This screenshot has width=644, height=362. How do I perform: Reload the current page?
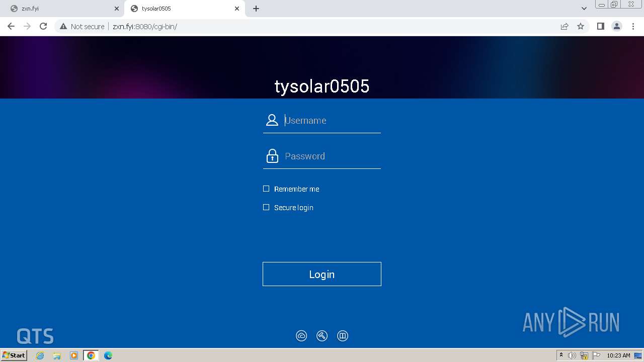point(43,26)
